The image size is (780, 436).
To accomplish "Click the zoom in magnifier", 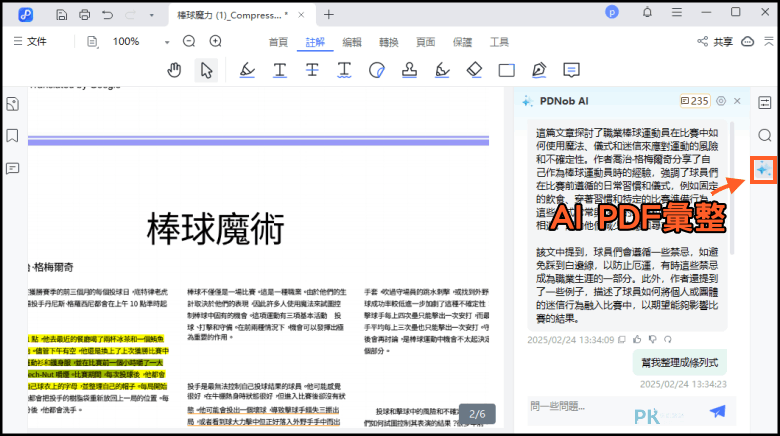I will coord(215,41).
